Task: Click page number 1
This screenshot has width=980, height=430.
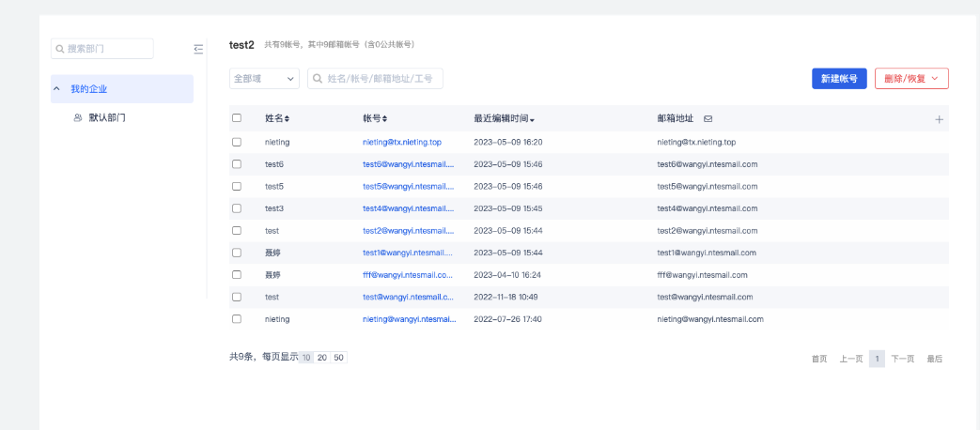Action: [877, 359]
